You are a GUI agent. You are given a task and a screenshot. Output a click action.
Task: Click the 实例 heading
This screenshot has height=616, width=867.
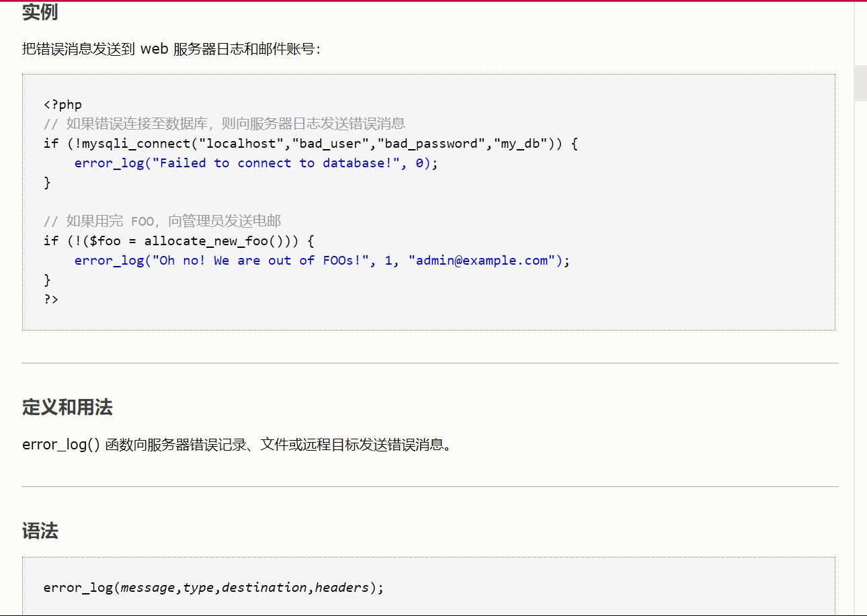(x=39, y=12)
